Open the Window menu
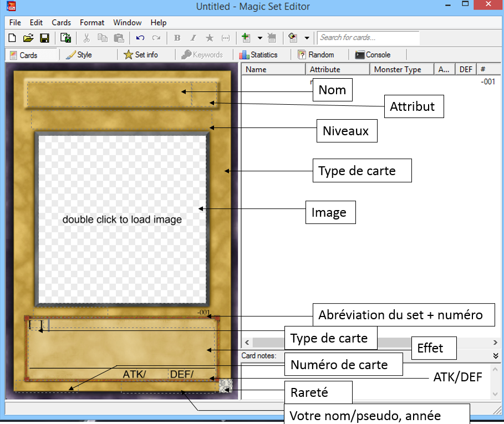Viewport: 504px width, 424px height. (128, 23)
